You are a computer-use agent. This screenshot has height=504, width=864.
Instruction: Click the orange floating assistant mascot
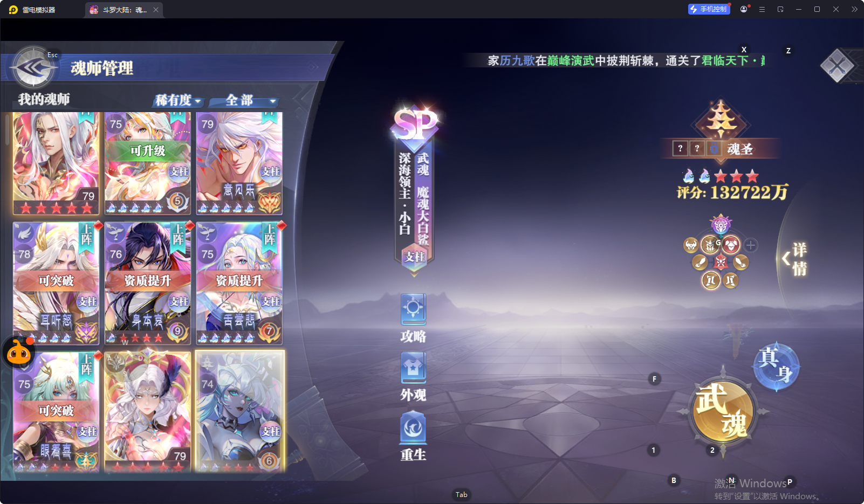pyautogui.click(x=19, y=353)
